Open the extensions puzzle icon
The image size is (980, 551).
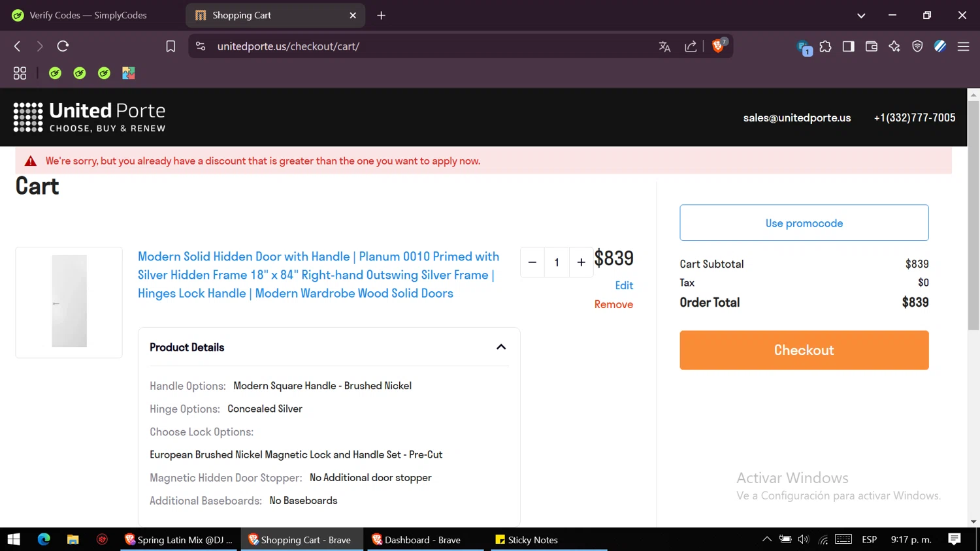pyautogui.click(x=826, y=46)
